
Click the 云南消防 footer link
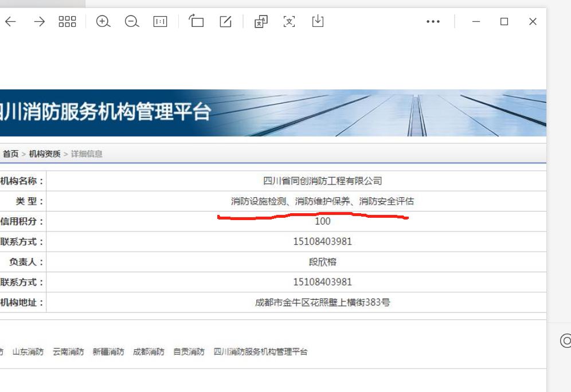click(68, 352)
